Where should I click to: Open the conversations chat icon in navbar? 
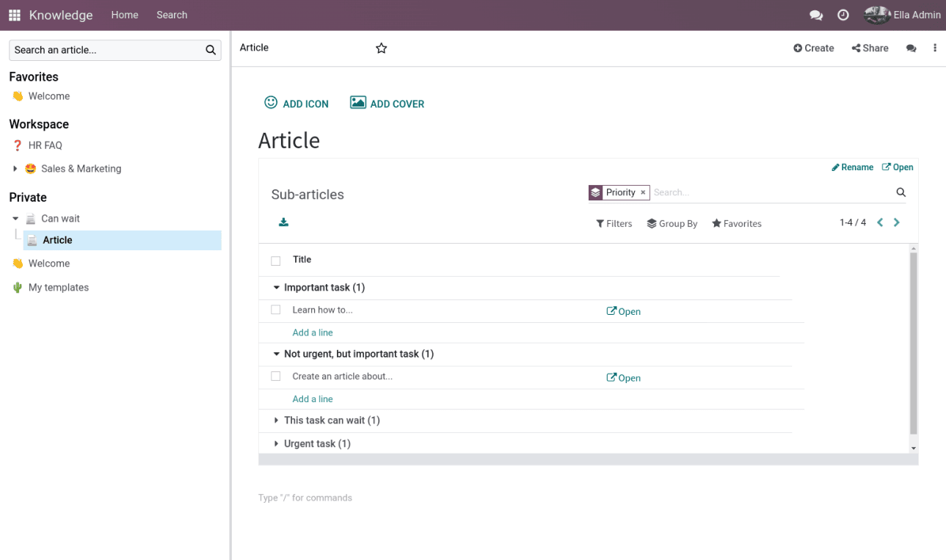pyautogui.click(x=815, y=15)
